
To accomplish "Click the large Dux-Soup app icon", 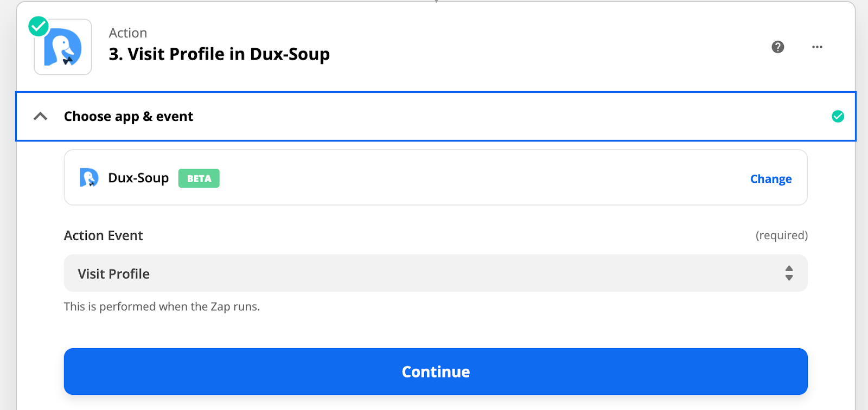I will [63, 48].
